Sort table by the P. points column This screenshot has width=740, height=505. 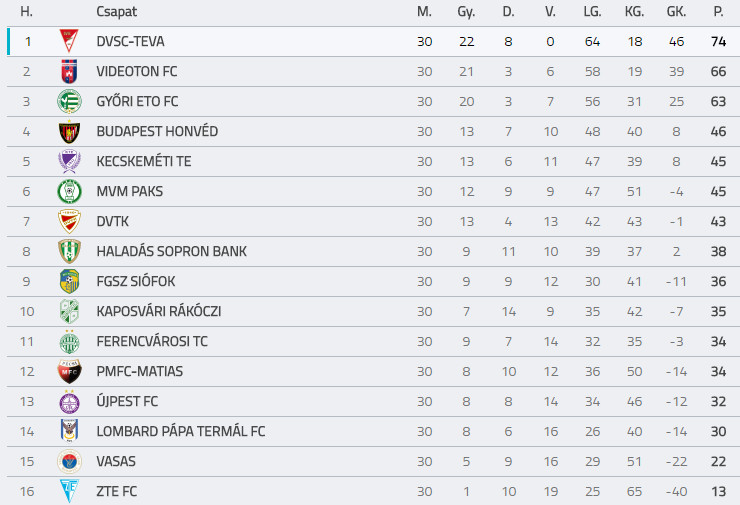click(x=718, y=12)
